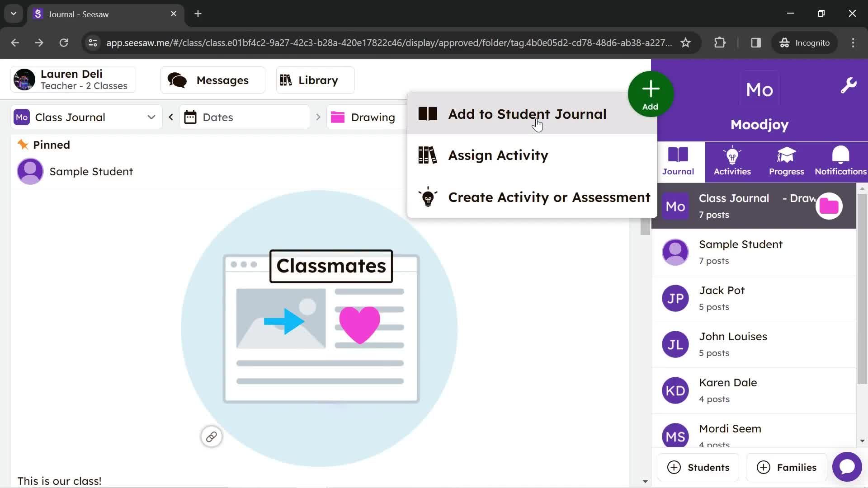The image size is (868, 488).
Task: View Notifications tab
Action: click(840, 161)
